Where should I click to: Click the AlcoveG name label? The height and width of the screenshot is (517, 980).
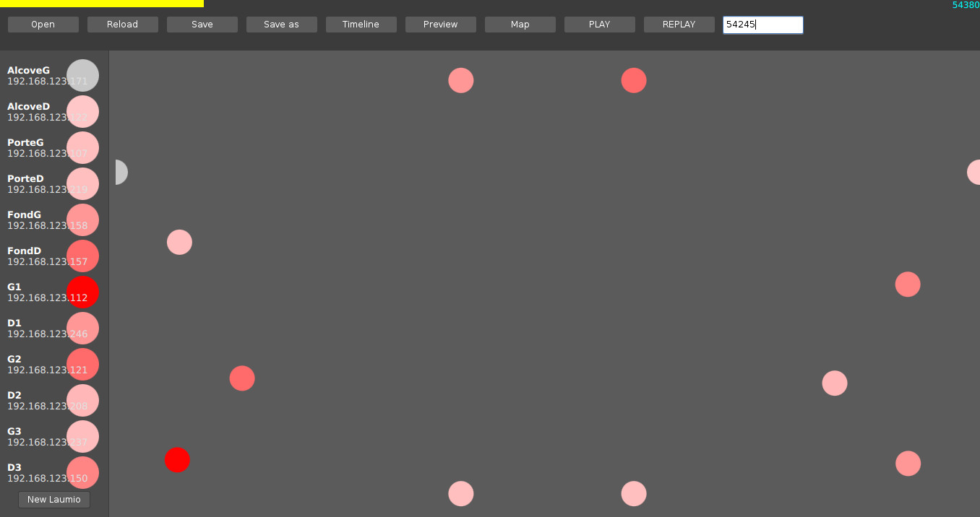[28, 70]
